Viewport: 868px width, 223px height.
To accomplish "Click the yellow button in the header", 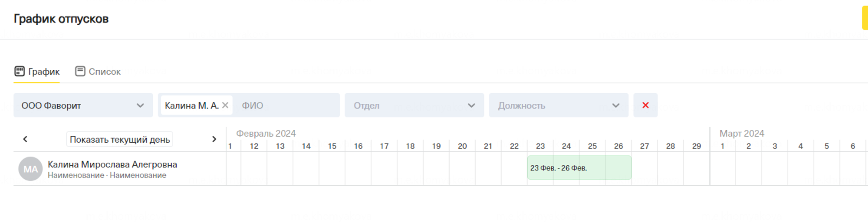I will click(865, 18).
